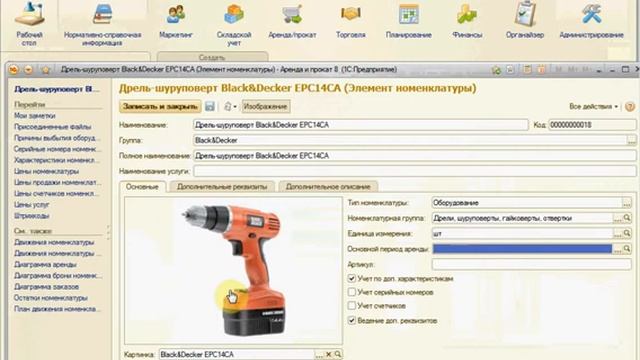The image size is (640, 360).
Task: Open Цены номенклатуры link
Action: tap(47, 171)
